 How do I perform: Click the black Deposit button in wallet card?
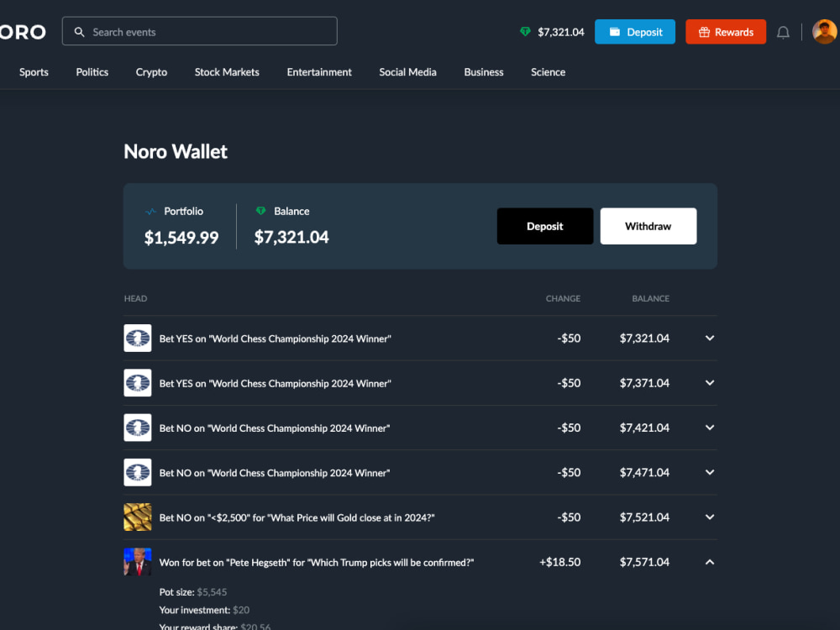pyautogui.click(x=545, y=226)
